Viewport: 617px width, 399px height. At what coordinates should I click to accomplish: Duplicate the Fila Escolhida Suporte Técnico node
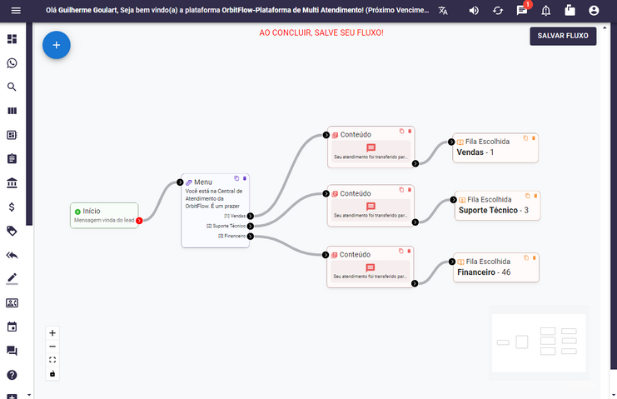[528, 196]
